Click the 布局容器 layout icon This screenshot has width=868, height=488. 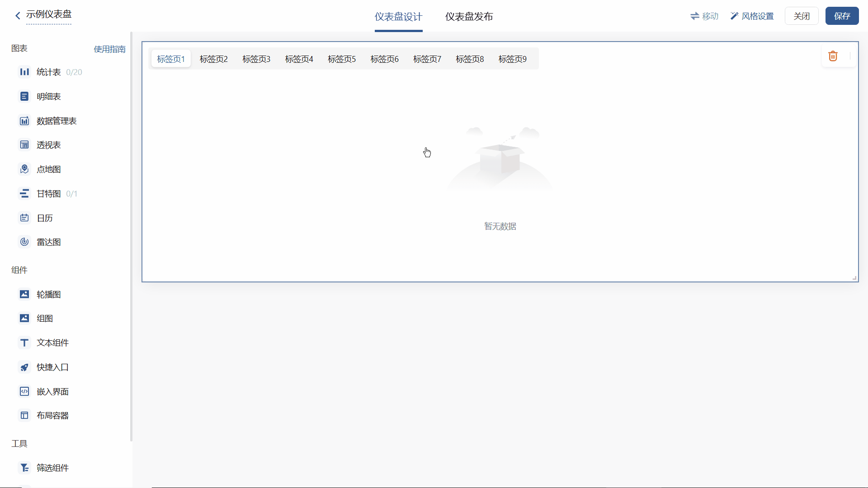(x=24, y=415)
